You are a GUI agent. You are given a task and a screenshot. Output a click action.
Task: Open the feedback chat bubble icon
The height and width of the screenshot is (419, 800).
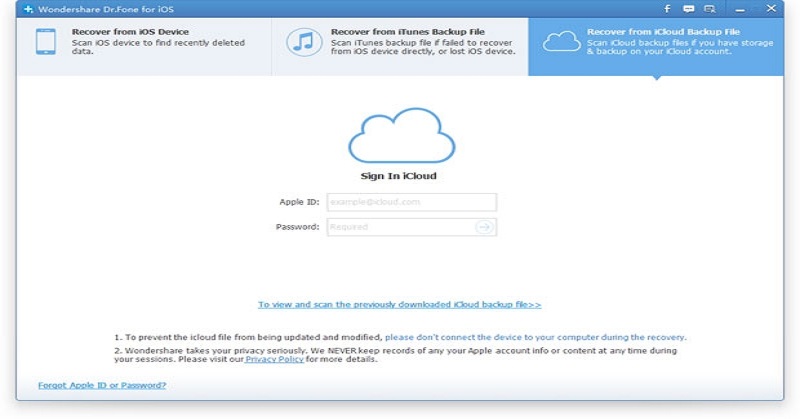coord(689,9)
